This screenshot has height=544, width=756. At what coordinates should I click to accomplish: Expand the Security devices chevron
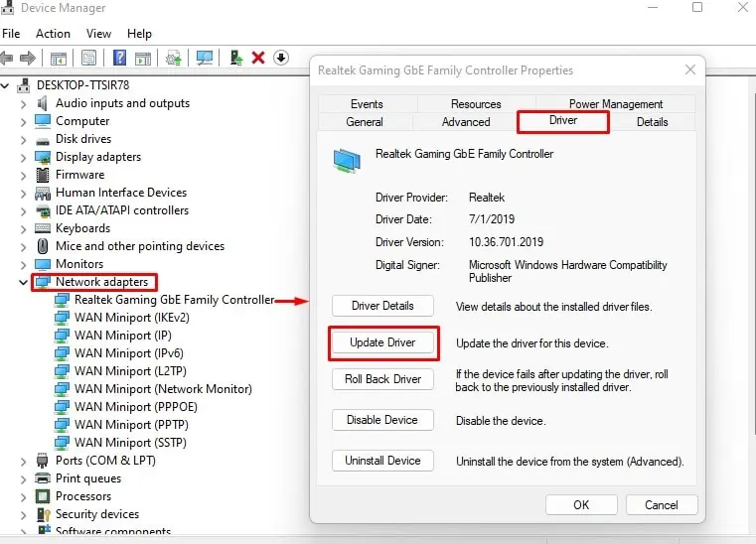pos(23,515)
